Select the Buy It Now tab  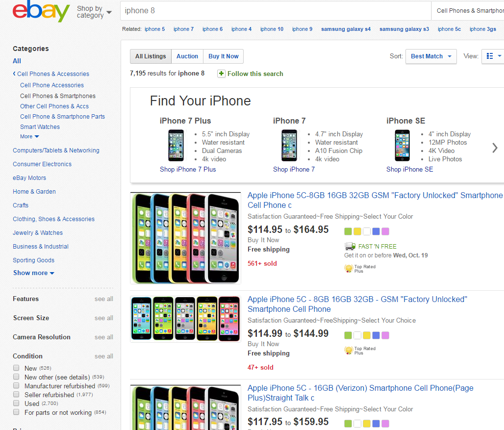click(x=223, y=56)
